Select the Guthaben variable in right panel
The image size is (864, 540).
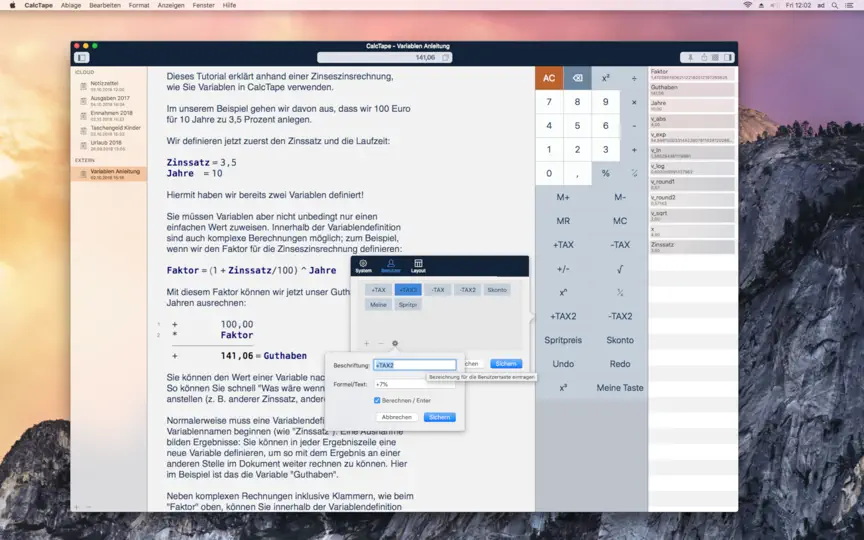click(692, 90)
